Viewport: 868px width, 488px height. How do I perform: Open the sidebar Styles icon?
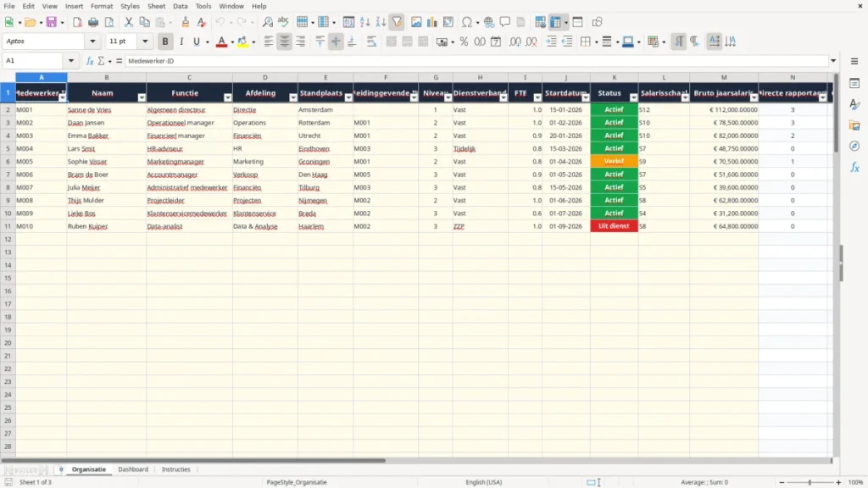click(x=854, y=104)
